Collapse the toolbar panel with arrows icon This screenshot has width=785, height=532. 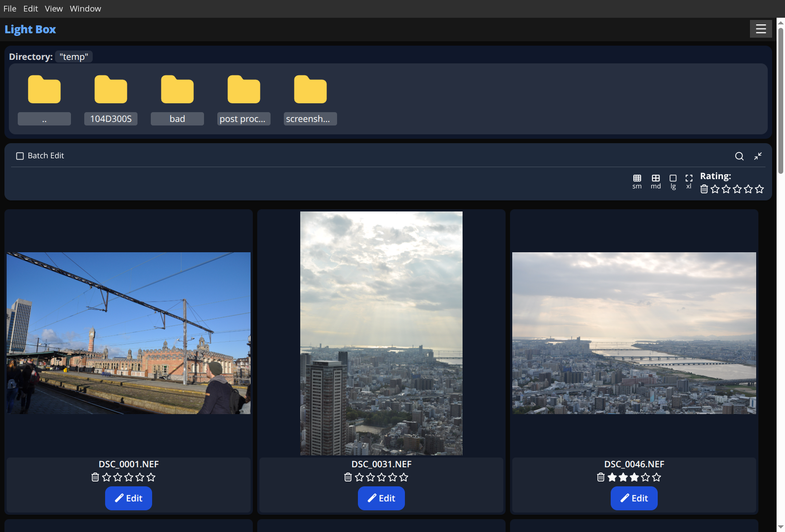[x=758, y=156]
